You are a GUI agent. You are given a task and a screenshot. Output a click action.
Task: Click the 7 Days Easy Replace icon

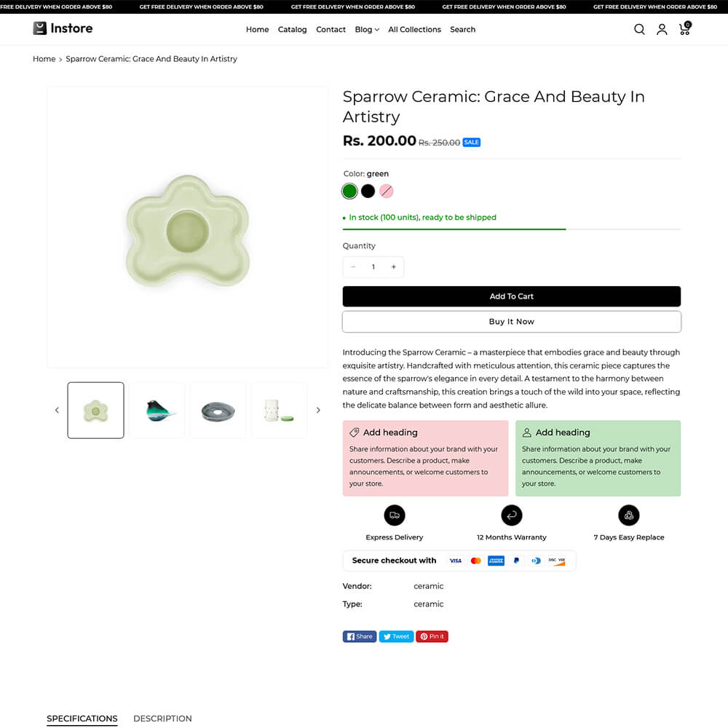[628, 515]
